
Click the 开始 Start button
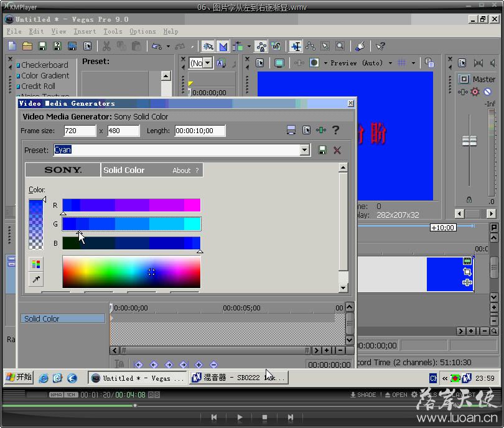(19, 377)
